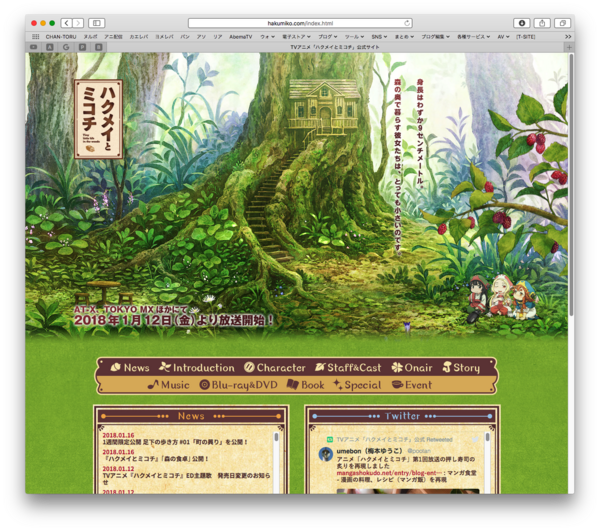Click the forward navigation arrow

[78, 23]
